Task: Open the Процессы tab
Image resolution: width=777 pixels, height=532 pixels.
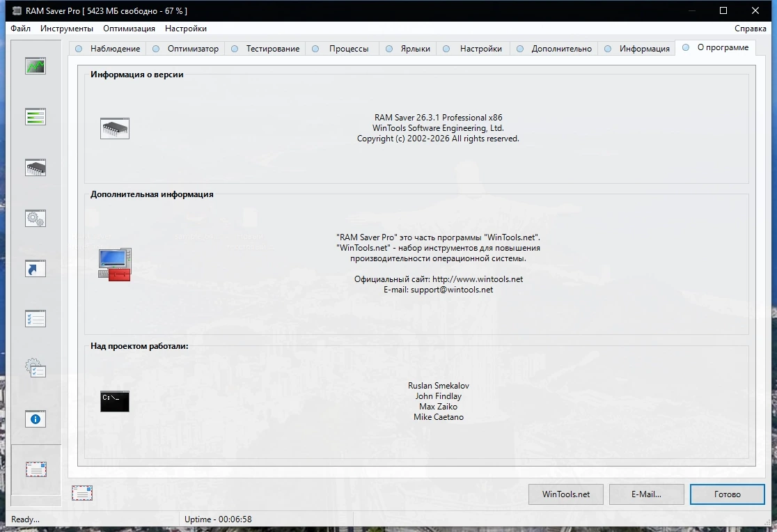Action: click(342, 49)
